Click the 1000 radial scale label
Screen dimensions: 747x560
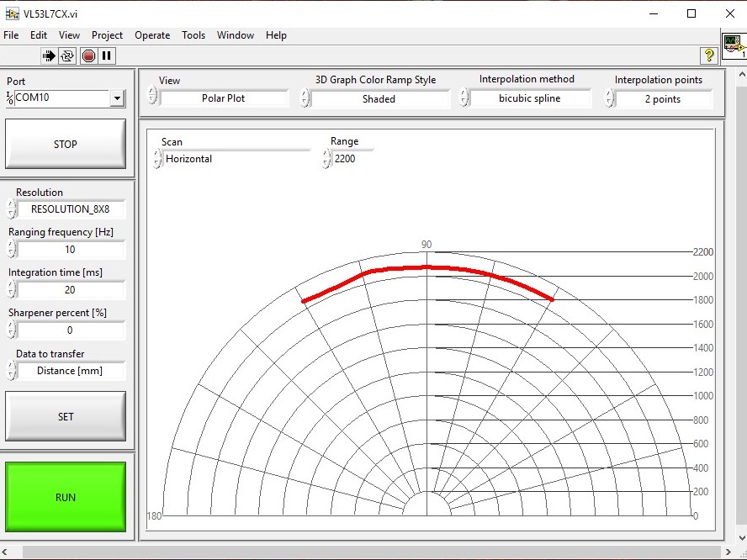coord(703,396)
